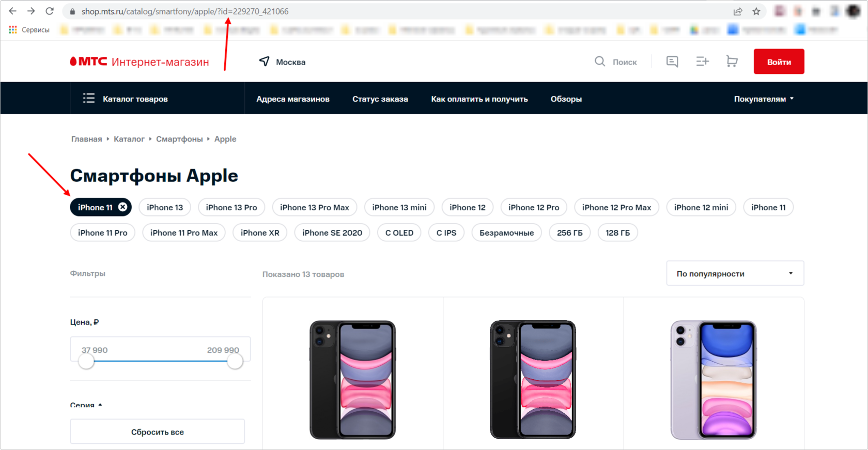The image size is (868, 450).
Task: Open the purple iPhone 11 product image
Action: (714, 380)
